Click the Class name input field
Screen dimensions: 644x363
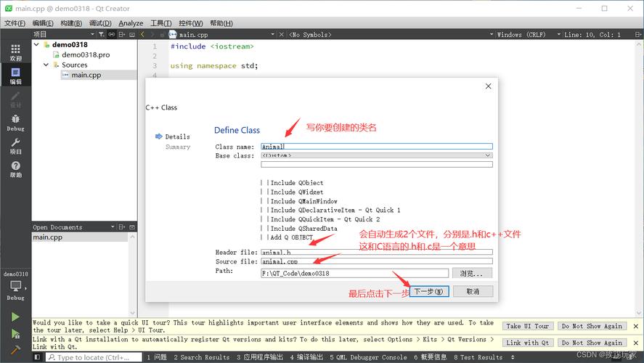377,147
